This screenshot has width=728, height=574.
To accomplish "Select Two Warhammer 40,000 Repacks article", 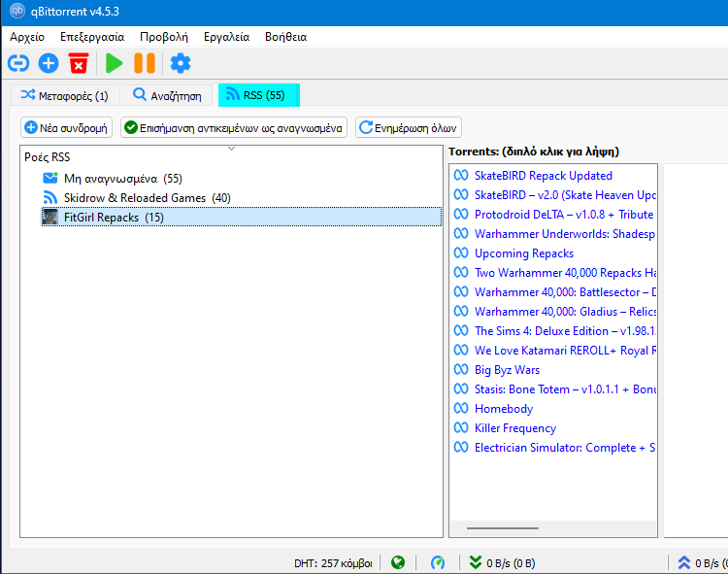I will (x=553, y=273).
